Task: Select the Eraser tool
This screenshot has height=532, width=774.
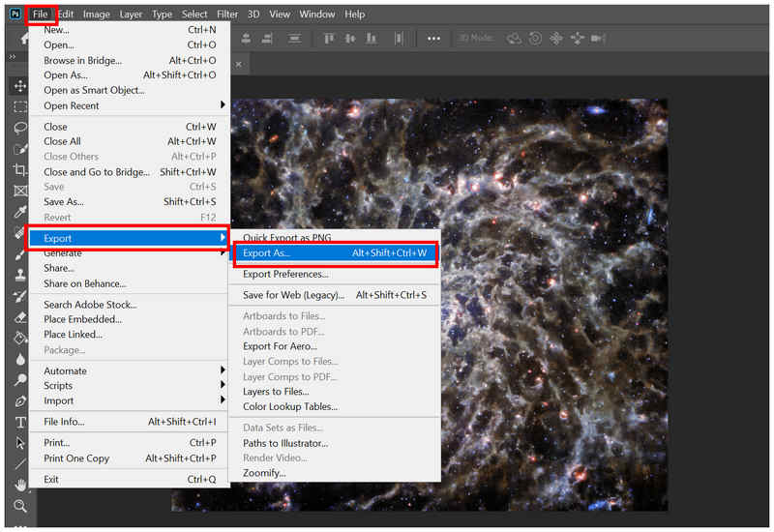Action: [19, 317]
